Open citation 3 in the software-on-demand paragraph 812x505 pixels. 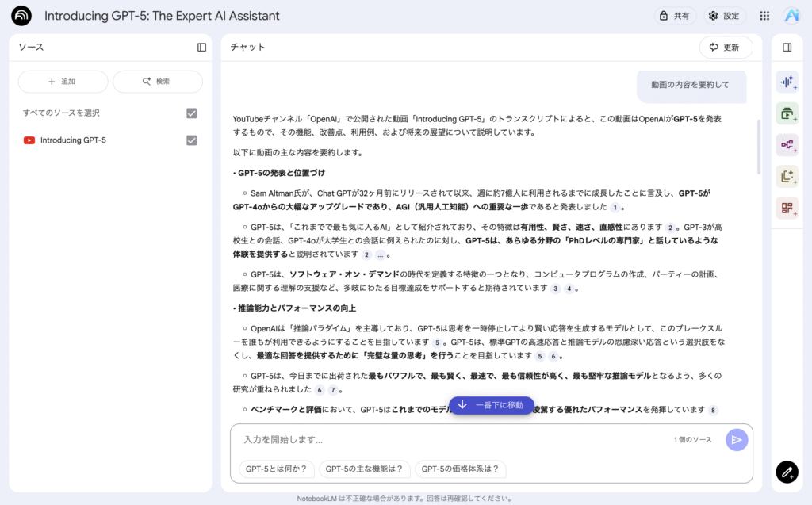[555, 289]
